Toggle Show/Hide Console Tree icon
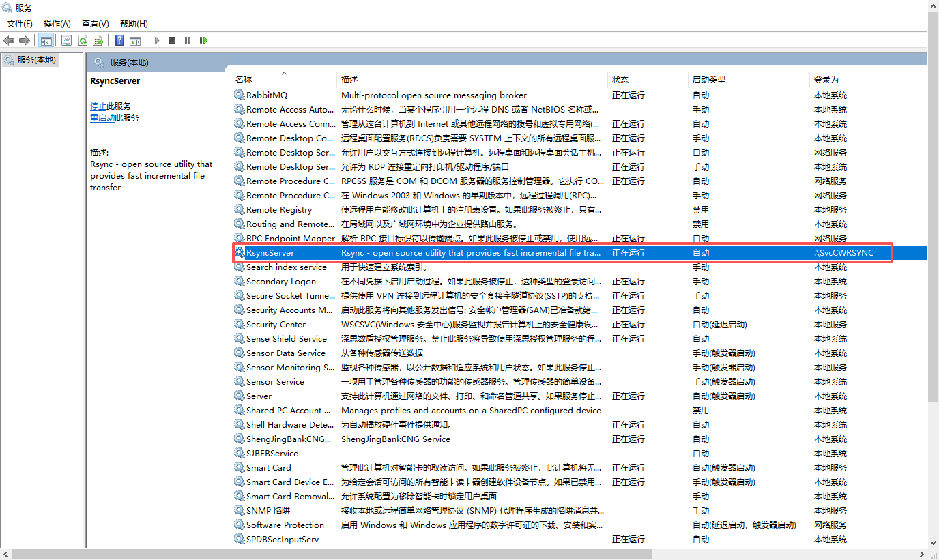939x560 pixels. 46,40
